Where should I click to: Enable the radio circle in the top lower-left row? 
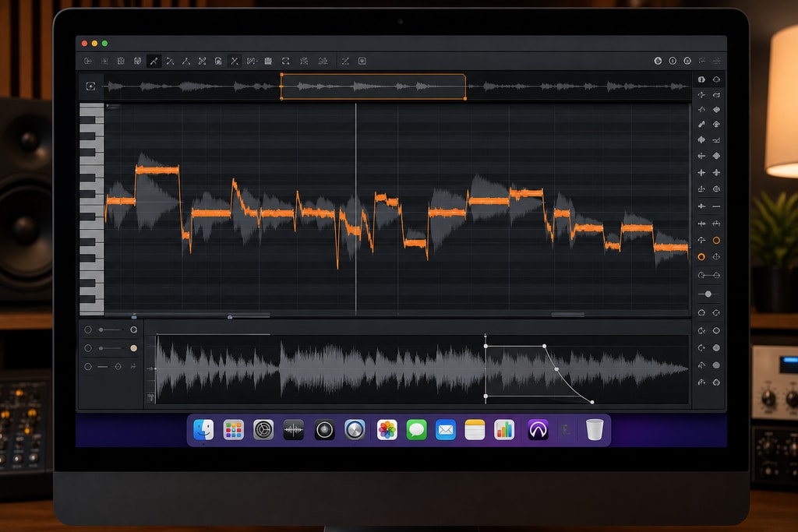pos(88,330)
